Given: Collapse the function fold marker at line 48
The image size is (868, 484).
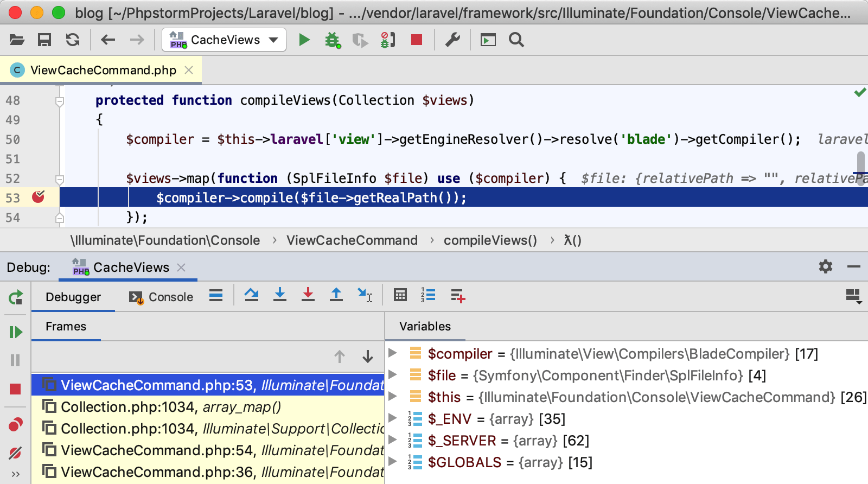Looking at the screenshot, I should 60,101.
